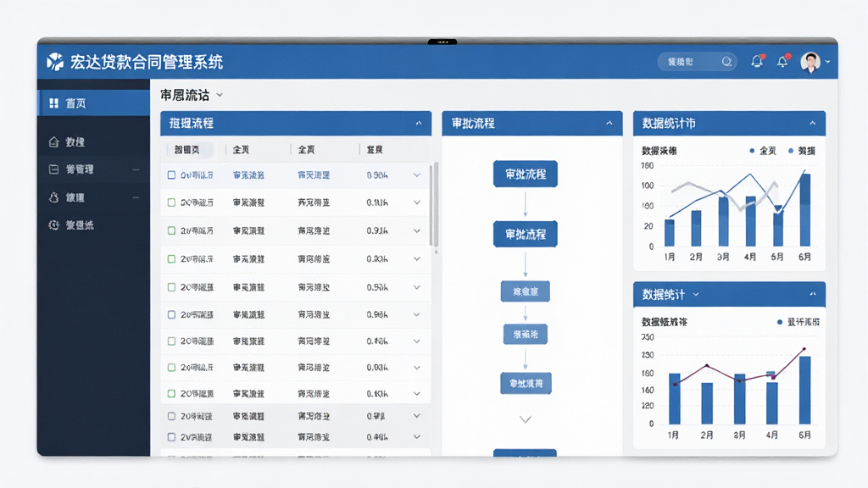Screen dimensions: 868x488
Task: Collapse the table panel using its header arrow
Action: 419,124
